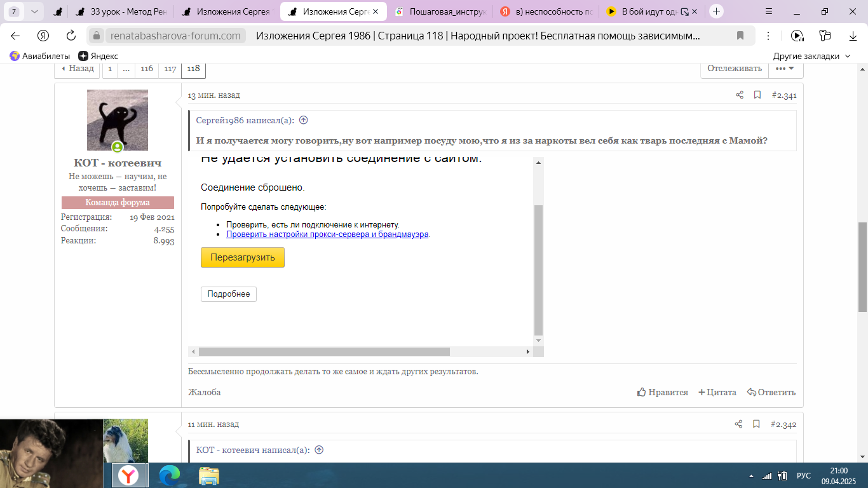
Task: Expand the tab list chevron beside the tab counter
Action: point(34,11)
